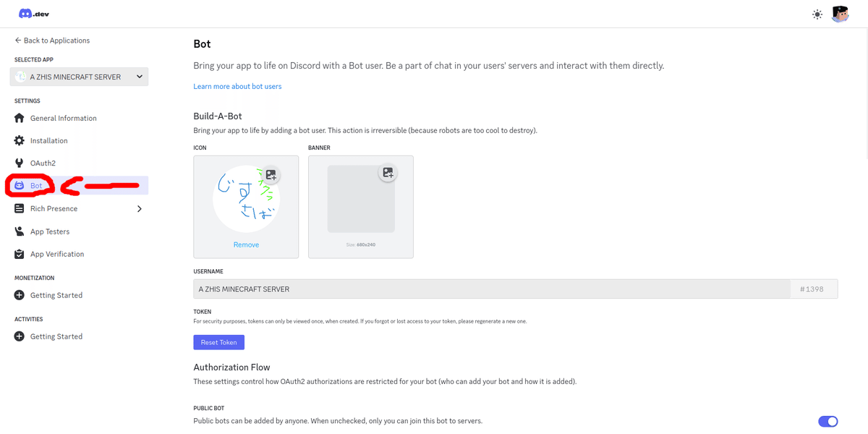
Task: Toggle the light theme sun icon
Action: point(817,14)
